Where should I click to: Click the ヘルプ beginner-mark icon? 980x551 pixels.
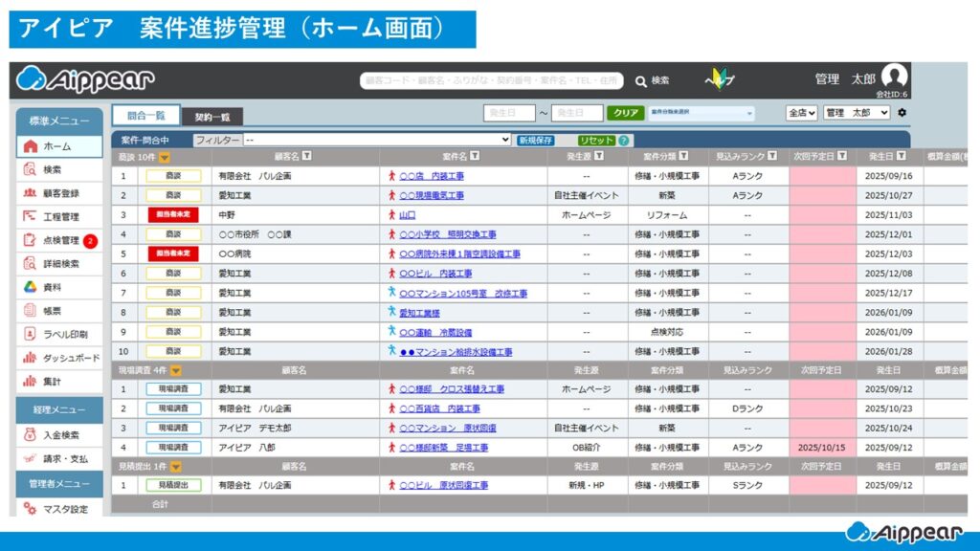coord(720,80)
